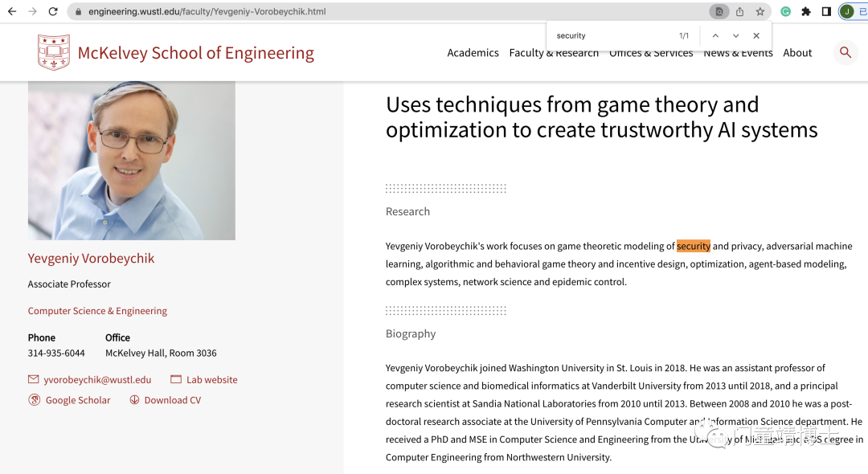Select the phone number 314-935-6044
868x474 pixels.
[x=56, y=353]
